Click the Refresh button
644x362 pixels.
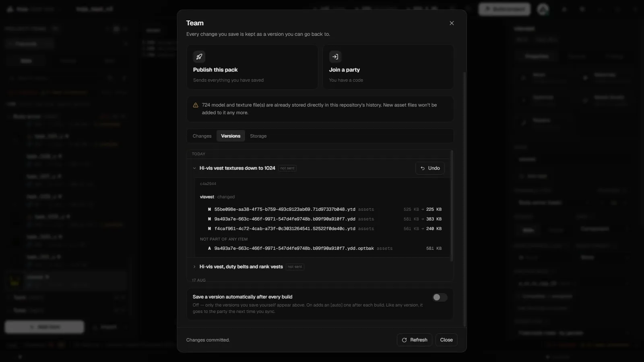point(415,340)
